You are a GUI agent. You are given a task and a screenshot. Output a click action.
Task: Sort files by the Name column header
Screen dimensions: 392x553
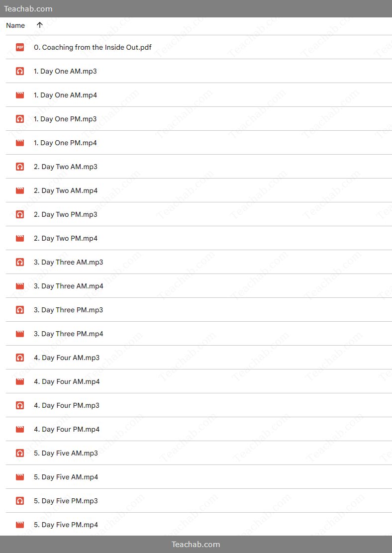[x=15, y=25]
